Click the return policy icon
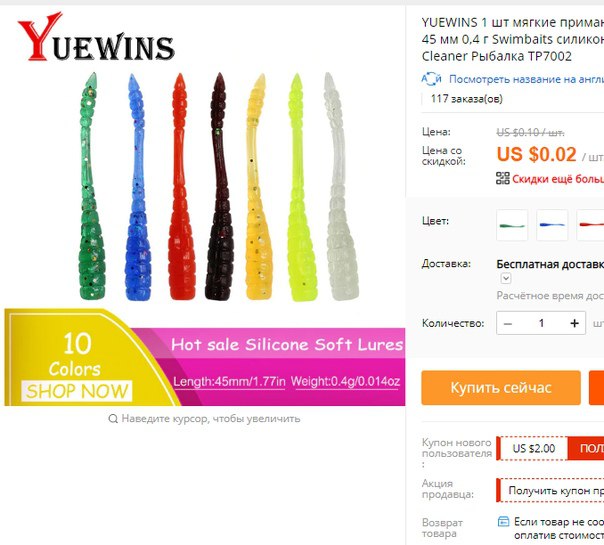 pyautogui.click(x=503, y=522)
